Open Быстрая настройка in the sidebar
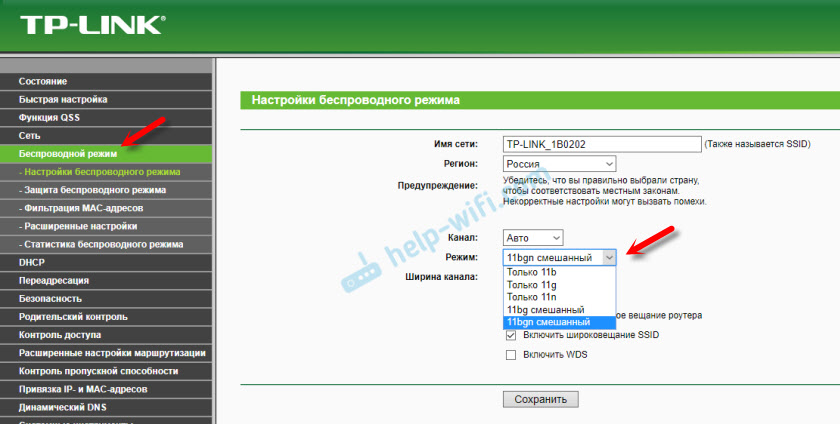 pos(62,99)
